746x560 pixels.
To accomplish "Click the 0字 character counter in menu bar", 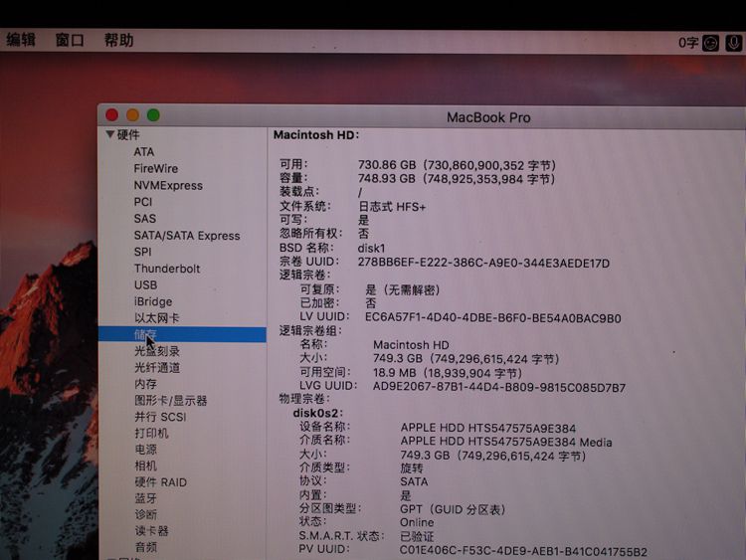I will pyautogui.click(x=688, y=43).
